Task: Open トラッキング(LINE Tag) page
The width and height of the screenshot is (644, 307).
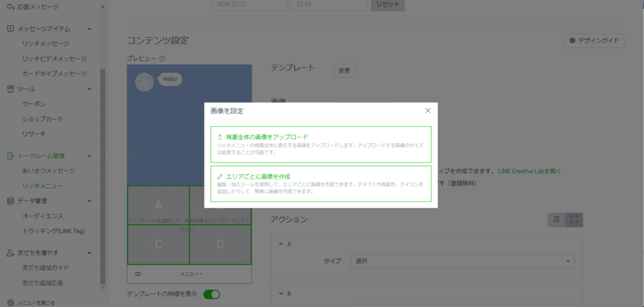Action: 54,231
